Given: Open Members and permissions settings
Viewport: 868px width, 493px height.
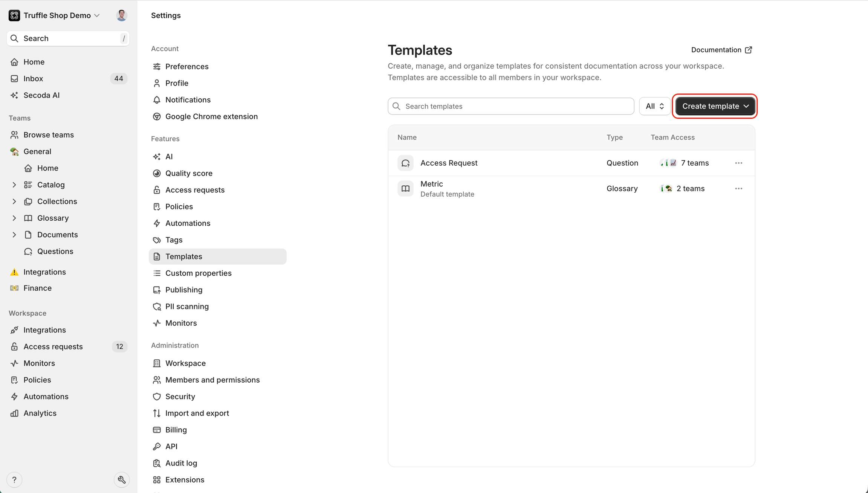Looking at the screenshot, I should point(212,380).
